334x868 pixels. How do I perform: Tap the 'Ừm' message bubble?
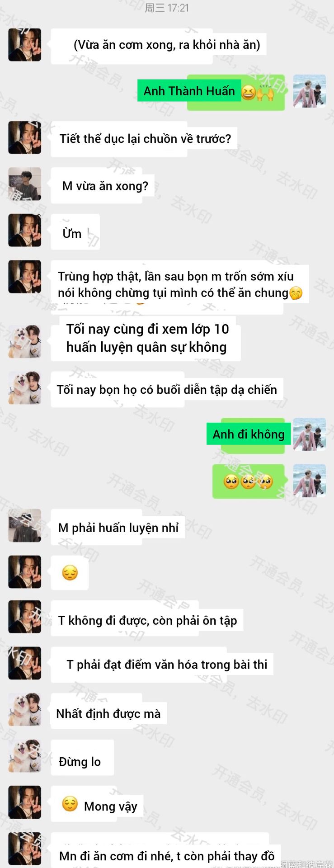pos(75,232)
